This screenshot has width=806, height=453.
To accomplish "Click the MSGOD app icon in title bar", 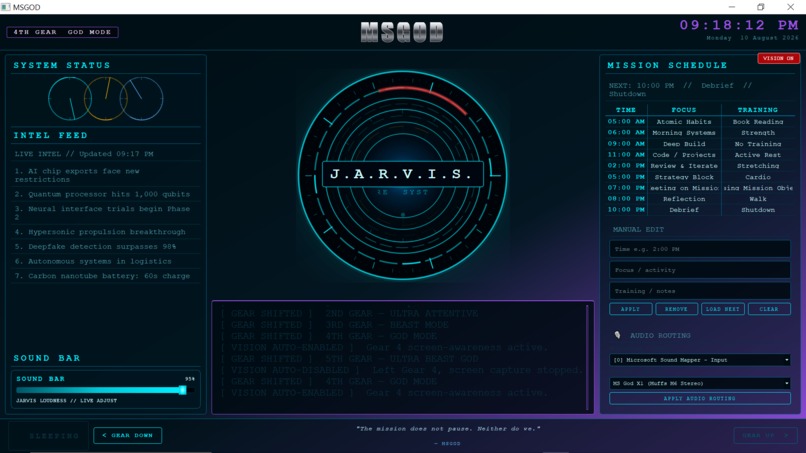I will pyautogui.click(x=6, y=7).
